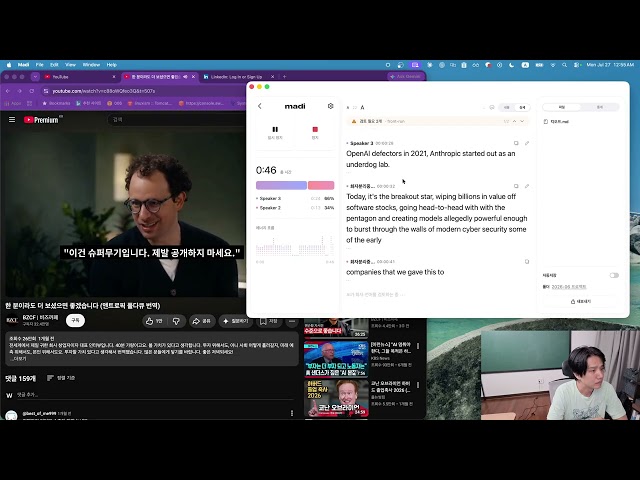Viewport: 640px width, 480px height.
Task: Edit the Speaker 3 'OpenAI defectors' segment
Action: tap(527, 143)
